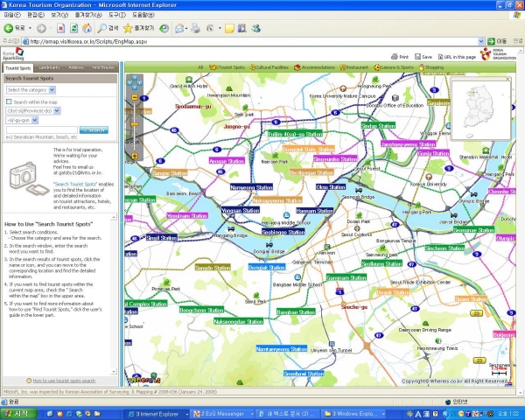Toggle the Accommodations map category filter
Image resolution: width=525 pixels, height=420 pixels.
point(317,66)
